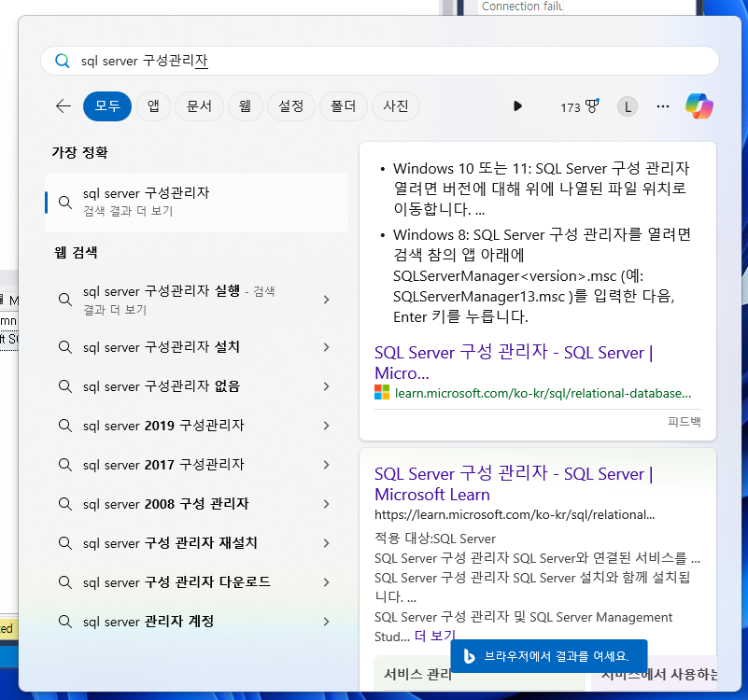Open the "..." overflow options menu
The image size is (748, 700).
coord(663,106)
